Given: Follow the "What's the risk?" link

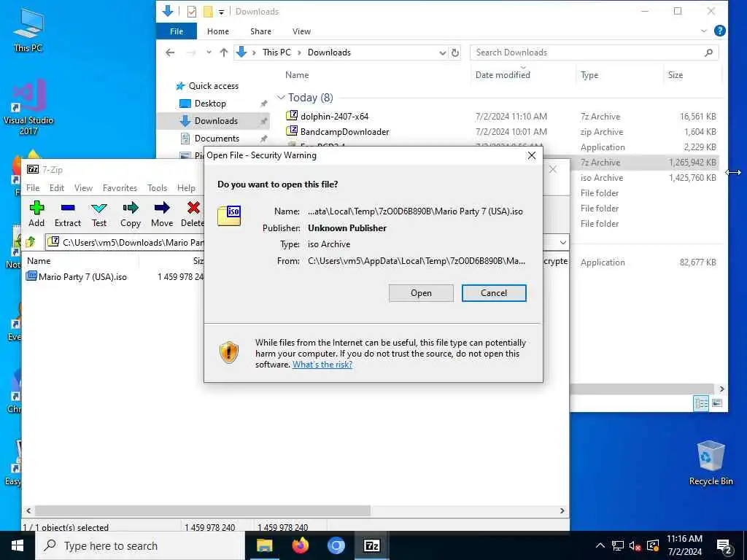Looking at the screenshot, I should pyautogui.click(x=322, y=365).
